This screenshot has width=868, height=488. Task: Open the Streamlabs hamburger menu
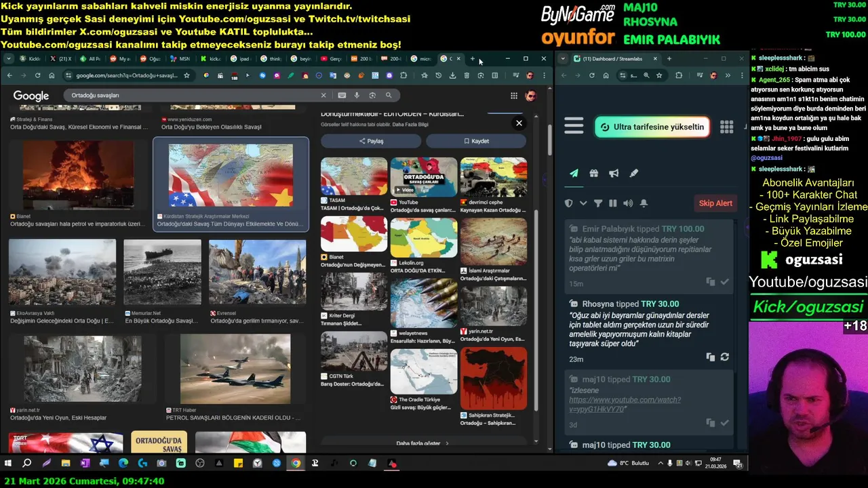click(x=574, y=125)
